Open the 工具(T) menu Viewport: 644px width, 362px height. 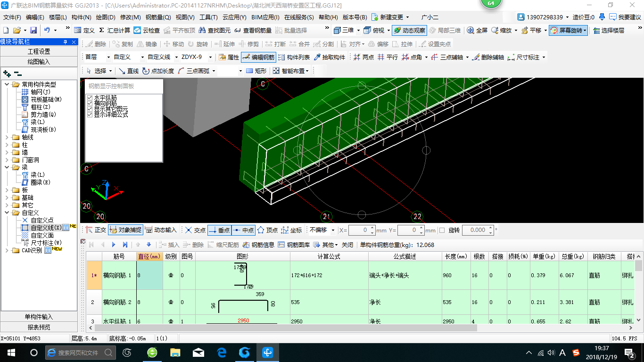pyautogui.click(x=208, y=17)
